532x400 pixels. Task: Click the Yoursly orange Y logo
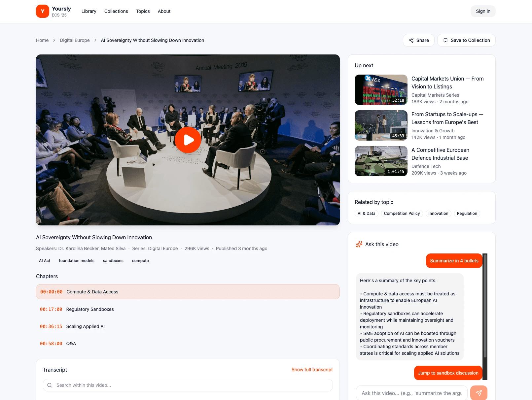click(x=43, y=11)
